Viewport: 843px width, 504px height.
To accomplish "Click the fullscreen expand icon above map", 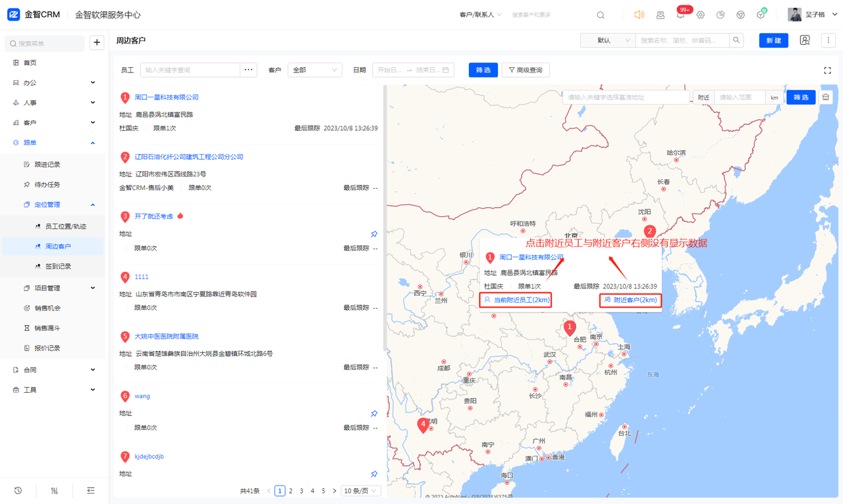I will 827,70.
